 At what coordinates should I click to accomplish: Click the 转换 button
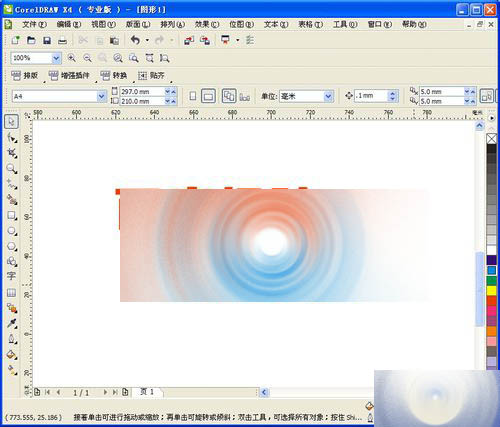(x=114, y=76)
